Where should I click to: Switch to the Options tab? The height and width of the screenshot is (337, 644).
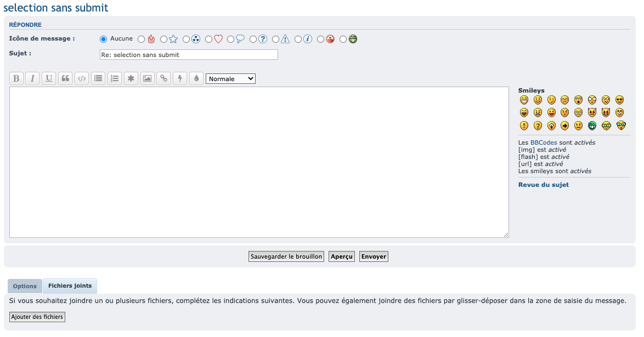pyautogui.click(x=25, y=286)
